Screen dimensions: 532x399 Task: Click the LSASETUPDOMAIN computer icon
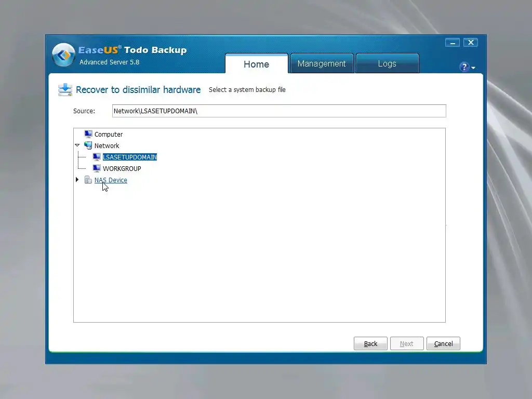[x=97, y=157]
